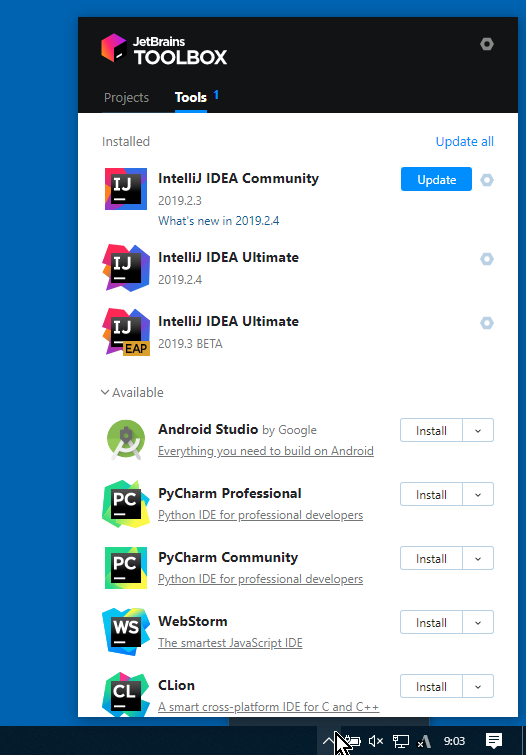Install PyCharm Community

click(431, 559)
